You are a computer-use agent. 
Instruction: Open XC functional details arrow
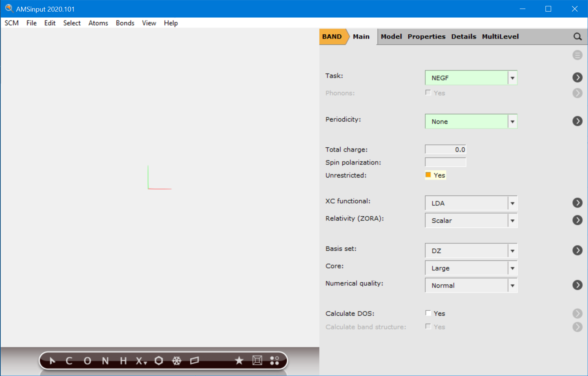point(578,203)
